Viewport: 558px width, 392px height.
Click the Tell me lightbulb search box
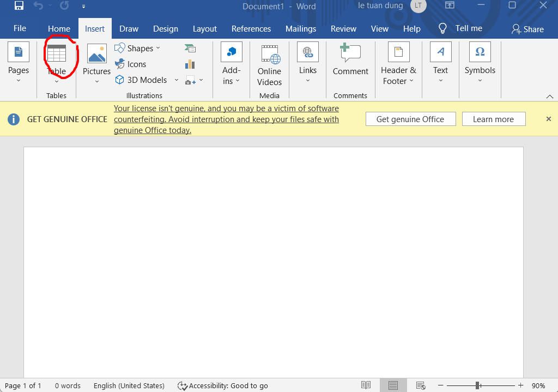[x=460, y=28]
